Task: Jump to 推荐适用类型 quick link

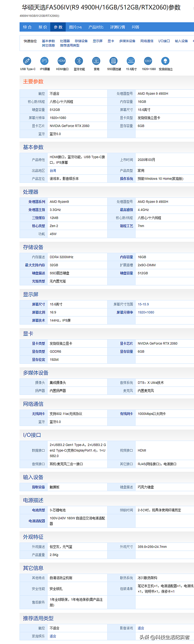Action: point(70,45)
